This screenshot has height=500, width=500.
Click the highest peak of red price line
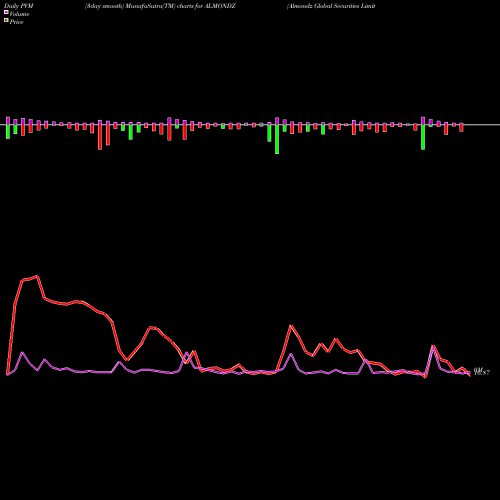(37, 276)
